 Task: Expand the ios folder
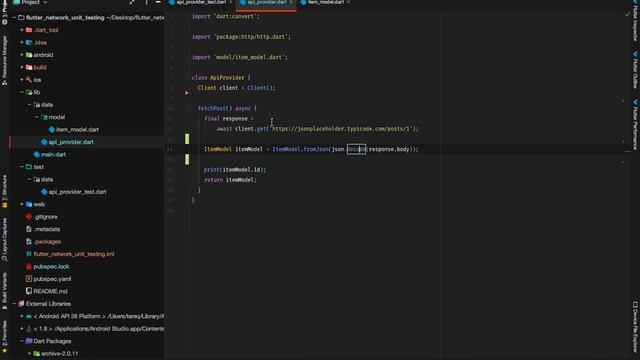click(x=22, y=80)
